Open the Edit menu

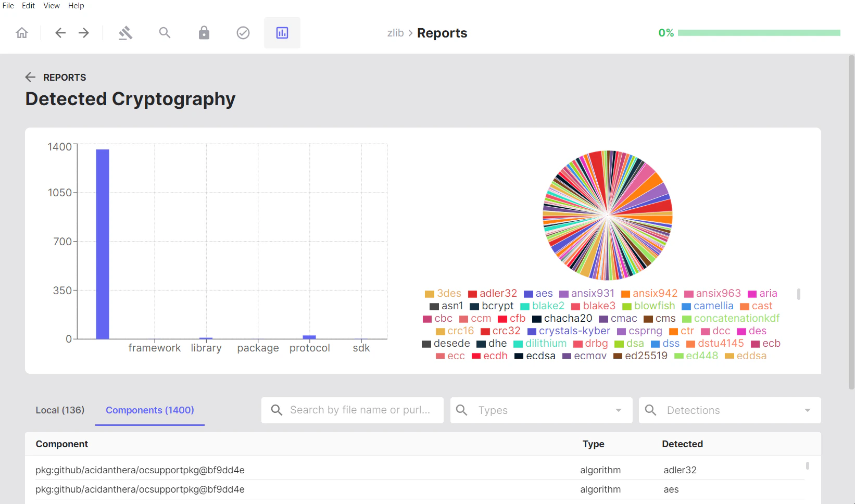(x=28, y=6)
